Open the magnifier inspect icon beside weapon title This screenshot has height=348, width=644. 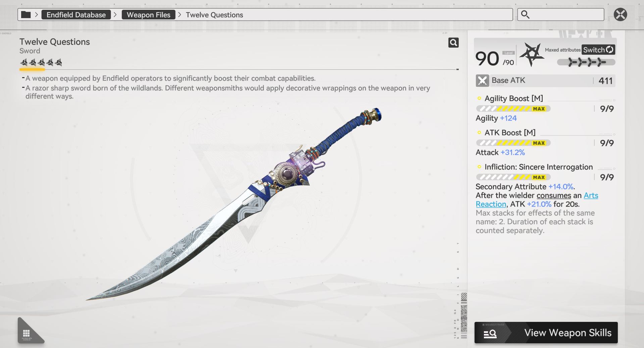[453, 43]
